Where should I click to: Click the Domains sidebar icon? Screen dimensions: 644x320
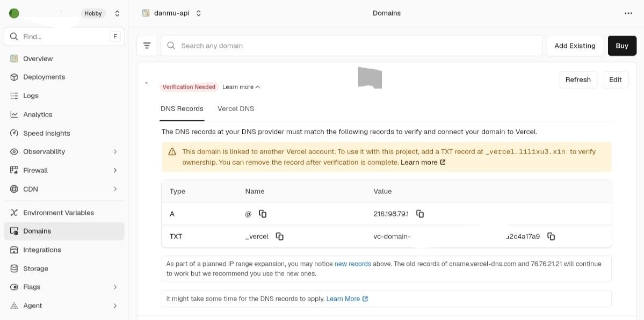click(14, 231)
